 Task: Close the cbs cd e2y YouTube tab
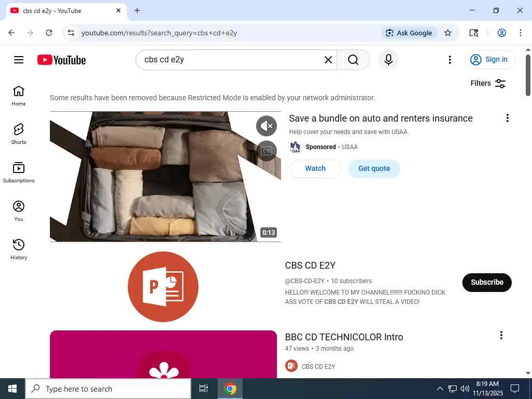click(118, 10)
